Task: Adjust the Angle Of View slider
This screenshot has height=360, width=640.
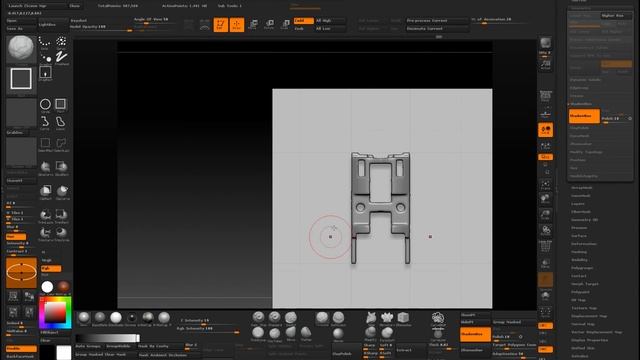Action: click(x=155, y=20)
